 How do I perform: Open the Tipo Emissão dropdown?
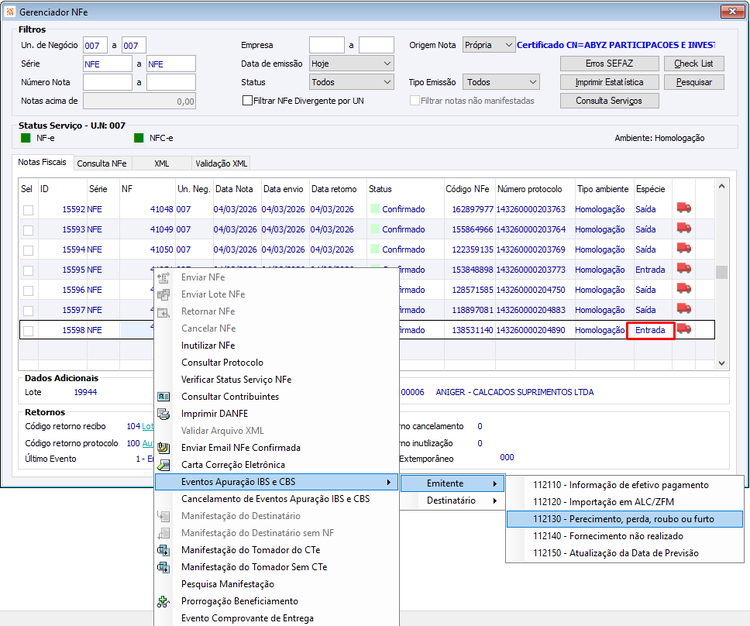tap(501, 82)
